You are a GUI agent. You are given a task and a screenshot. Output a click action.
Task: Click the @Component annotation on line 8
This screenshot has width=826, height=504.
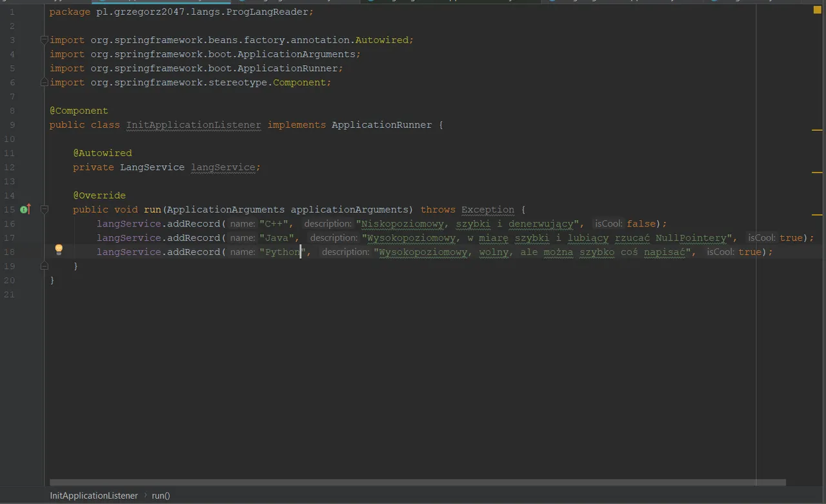click(x=79, y=110)
